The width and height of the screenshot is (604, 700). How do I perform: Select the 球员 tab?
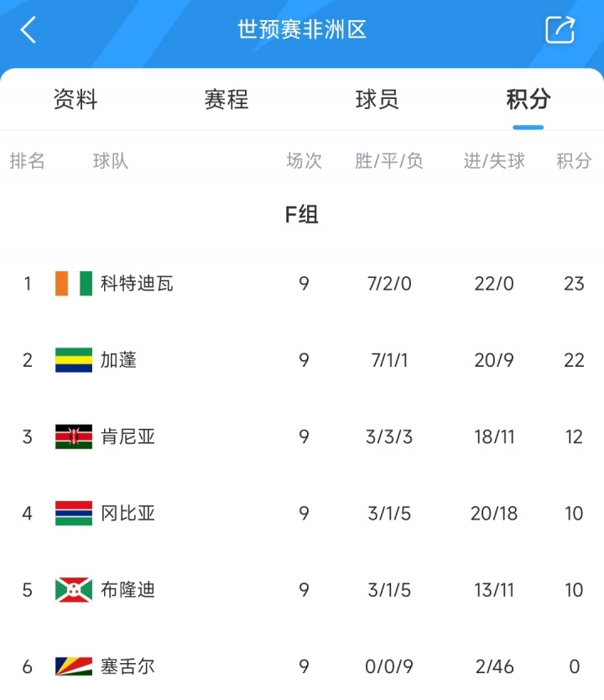(x=377, y=100)
